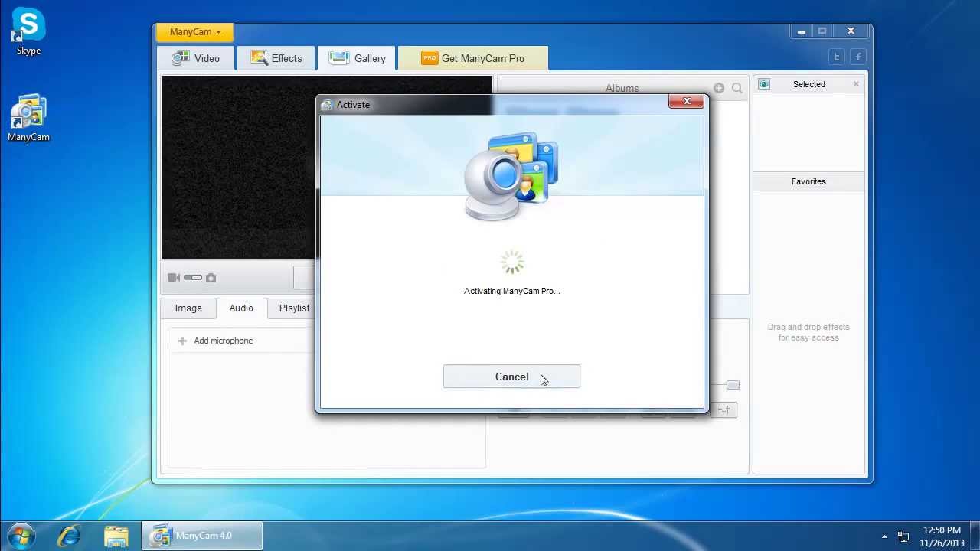Switch to the Gallery tab
Viewport: 980px width, 551px height.
click(x=357, y=58)
